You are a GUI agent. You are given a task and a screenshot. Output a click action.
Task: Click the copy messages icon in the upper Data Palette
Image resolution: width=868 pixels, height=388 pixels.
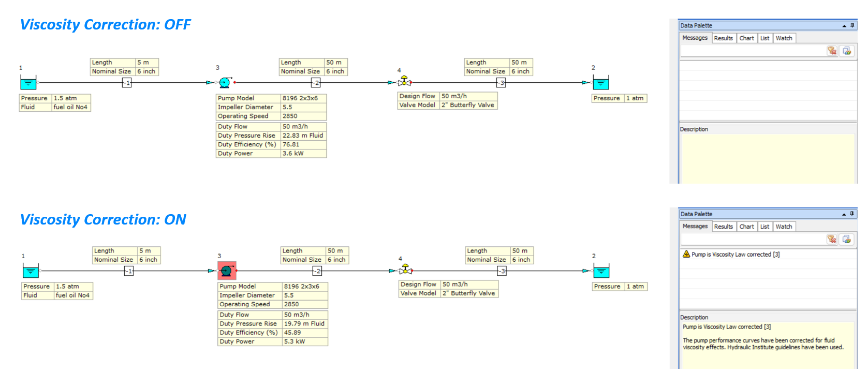click(x=847, y=51)
